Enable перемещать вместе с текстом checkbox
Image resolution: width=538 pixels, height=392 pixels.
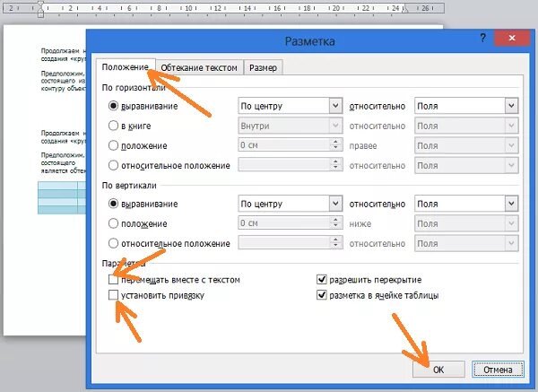[x=113, y=279]
